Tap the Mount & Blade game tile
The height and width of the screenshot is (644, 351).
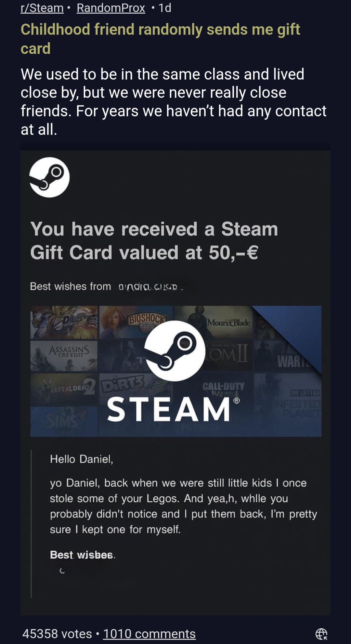pos(214,322)
